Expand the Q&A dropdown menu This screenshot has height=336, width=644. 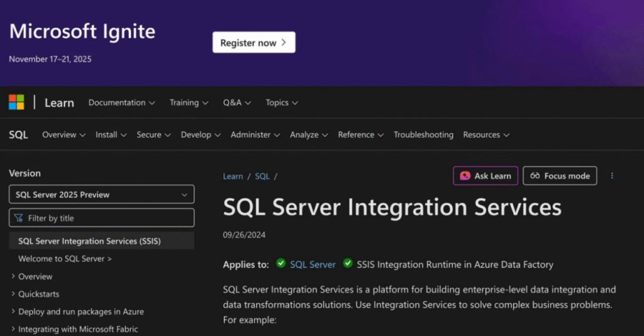pyautogui.click(x=236, y=103)
